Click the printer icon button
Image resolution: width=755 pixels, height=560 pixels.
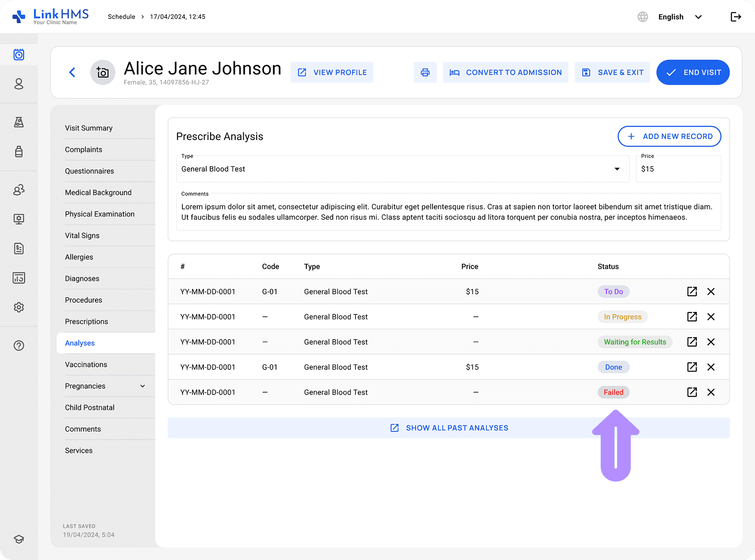[425, 72]
